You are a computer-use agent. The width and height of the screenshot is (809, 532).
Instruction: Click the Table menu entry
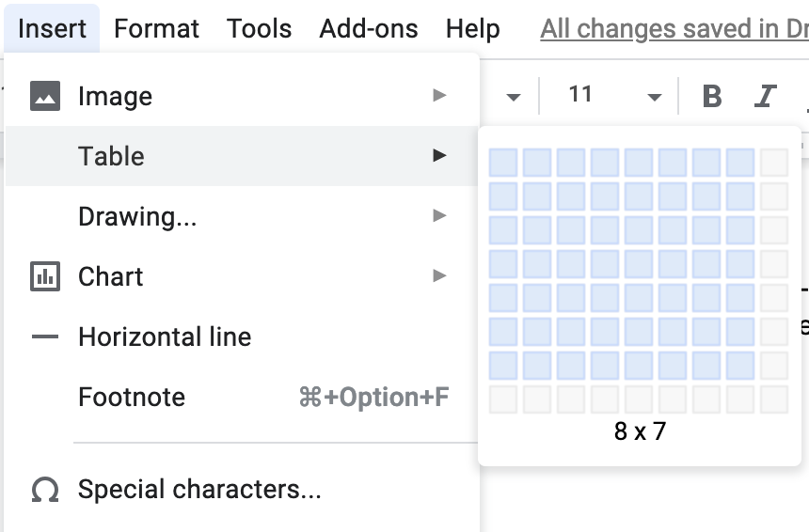[x=111, y=156]
